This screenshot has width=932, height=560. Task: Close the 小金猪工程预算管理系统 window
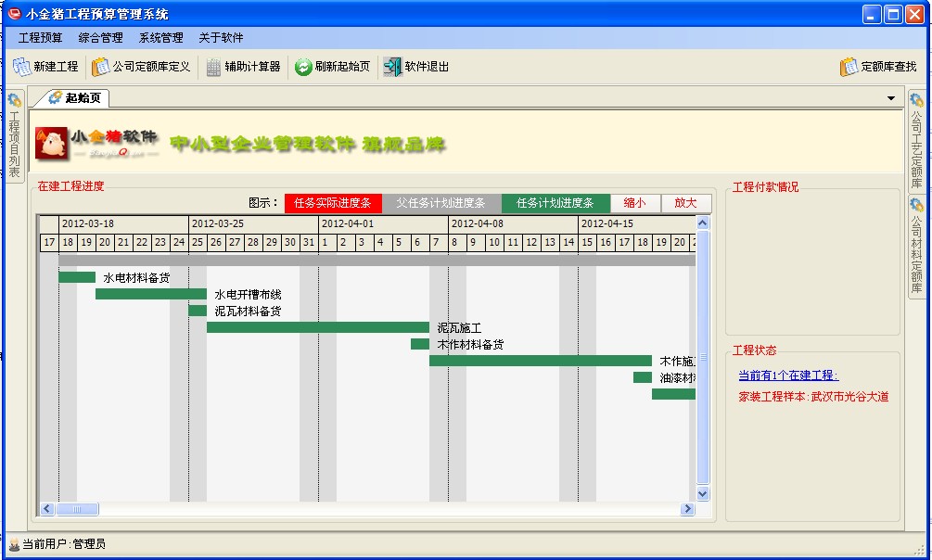point(914,14)
